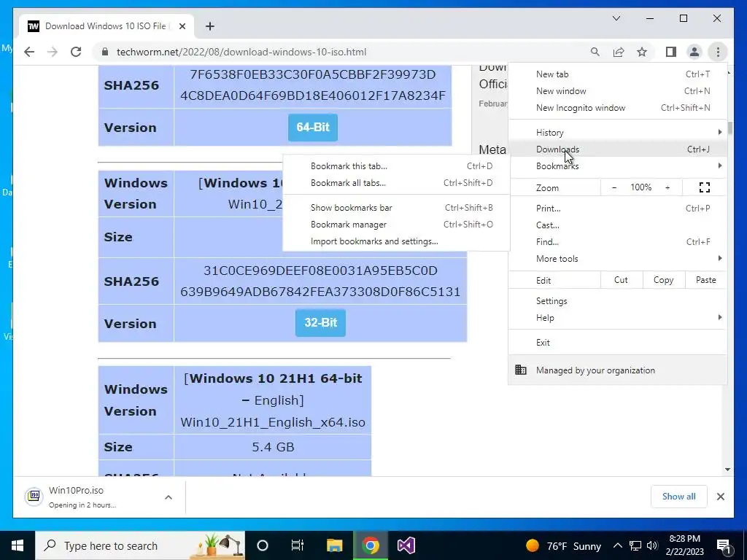Screen dimensions: 747x560
Task: Click the Copy button in Edit row
Action: [664, 280]
